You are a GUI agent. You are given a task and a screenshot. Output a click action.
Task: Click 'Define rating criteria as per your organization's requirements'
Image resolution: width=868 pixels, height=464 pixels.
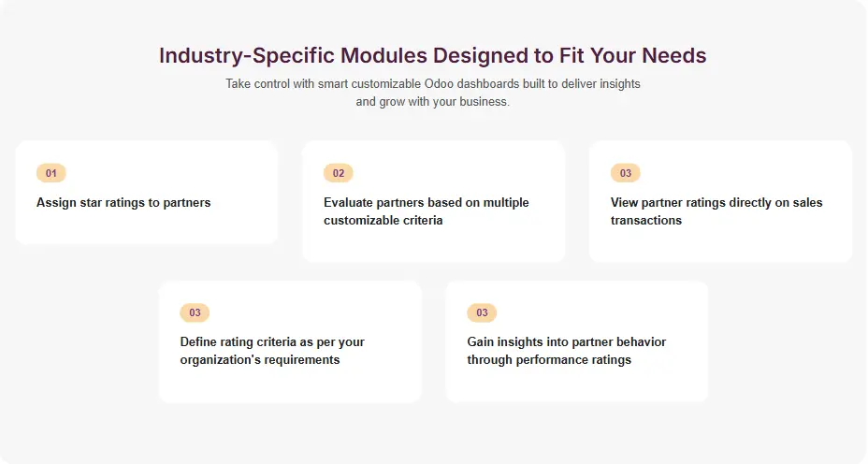272,351
